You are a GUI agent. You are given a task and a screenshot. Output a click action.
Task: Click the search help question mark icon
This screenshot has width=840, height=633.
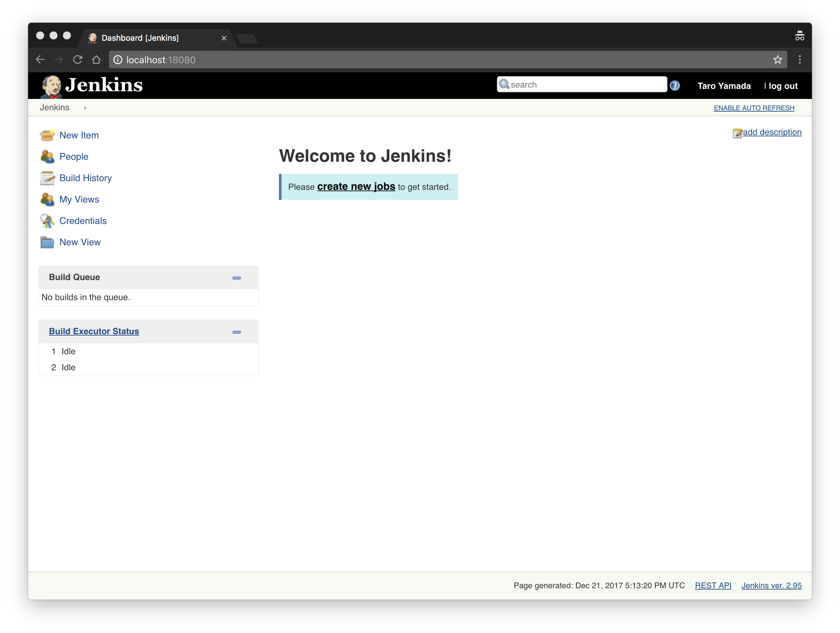tap(674, 85)
